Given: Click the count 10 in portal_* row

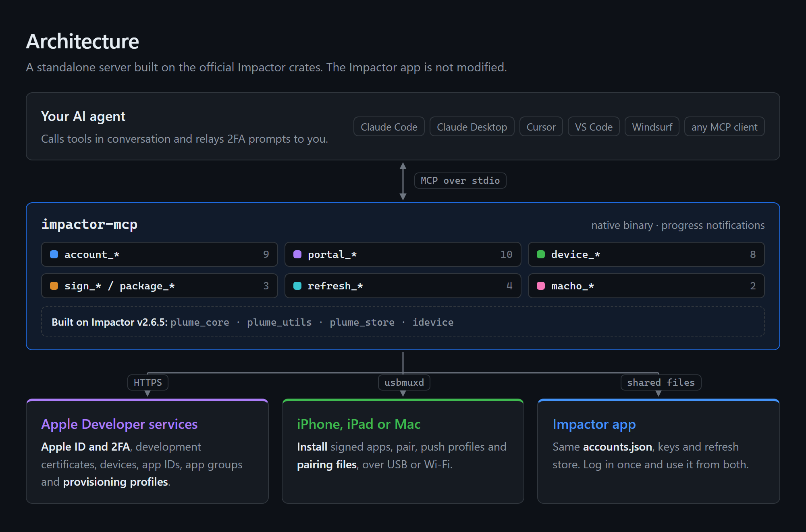Looking at the screenshot, I should 506,254.
